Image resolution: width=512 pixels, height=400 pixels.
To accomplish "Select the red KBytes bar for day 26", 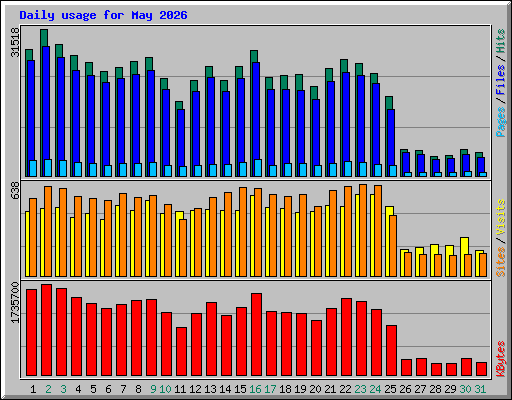I will click(406, 368).
